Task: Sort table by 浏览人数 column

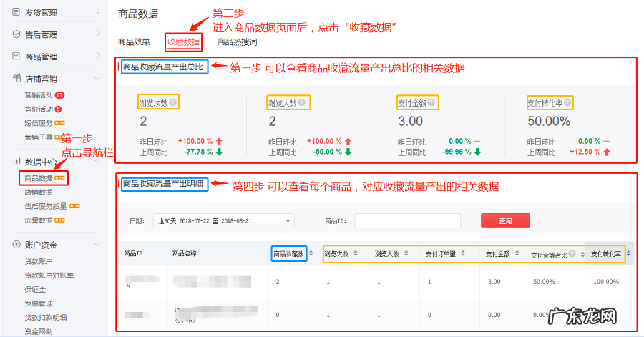Action: tap(406, 253)
